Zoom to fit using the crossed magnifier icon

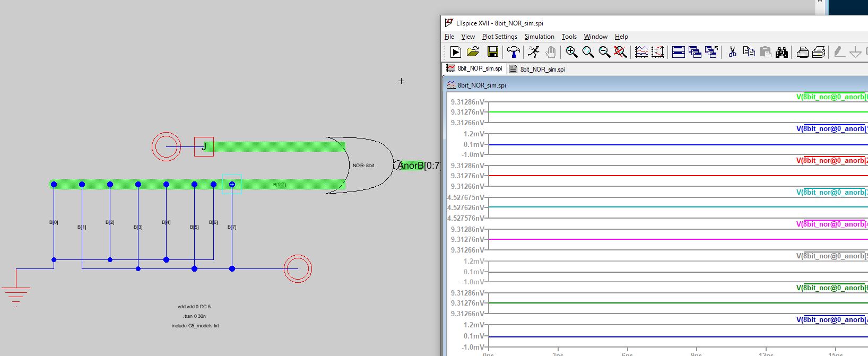pyautogui.click(x=620, y=52)
